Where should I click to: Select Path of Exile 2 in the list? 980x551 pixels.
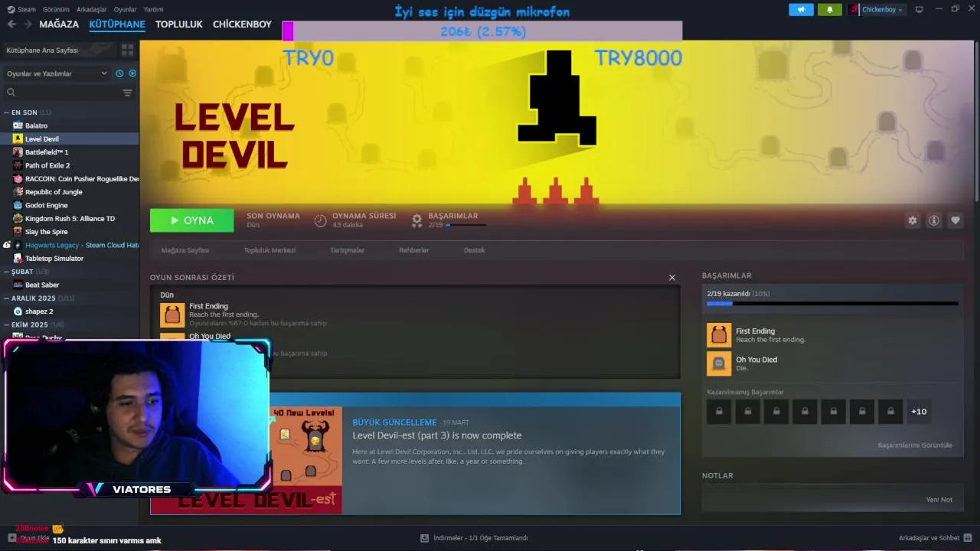click(x=70, y=165)
